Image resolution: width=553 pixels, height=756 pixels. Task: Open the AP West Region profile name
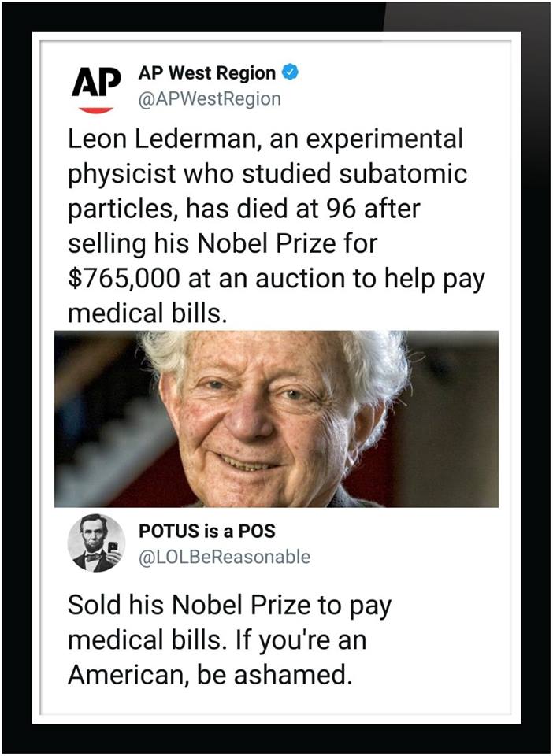pyautogui.click(x=207, y=73)
